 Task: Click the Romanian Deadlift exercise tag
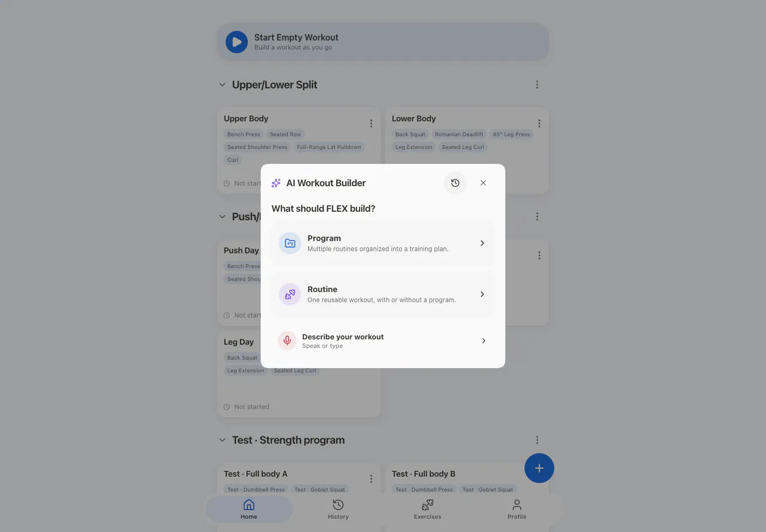[x=459, y=135]
